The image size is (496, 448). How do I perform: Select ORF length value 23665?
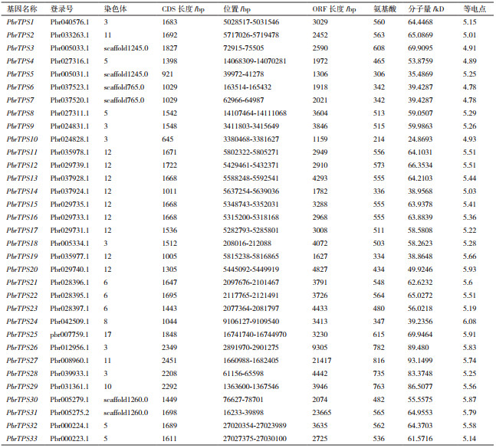point(327,412)
